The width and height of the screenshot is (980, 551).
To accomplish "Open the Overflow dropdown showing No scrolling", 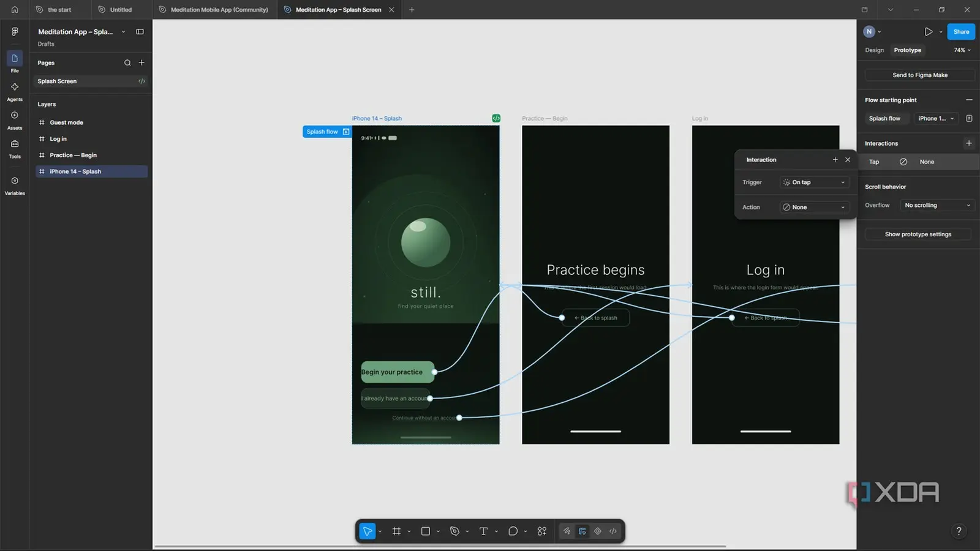I will point(937,205).
